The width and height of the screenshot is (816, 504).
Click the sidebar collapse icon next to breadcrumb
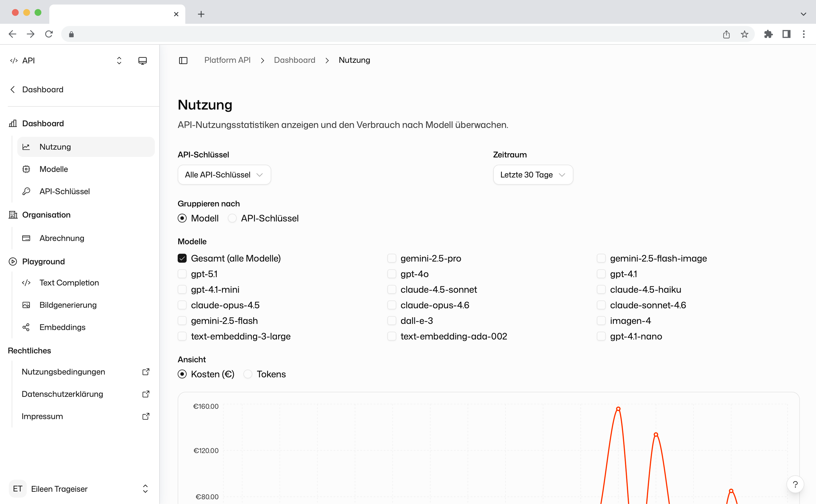183,60
